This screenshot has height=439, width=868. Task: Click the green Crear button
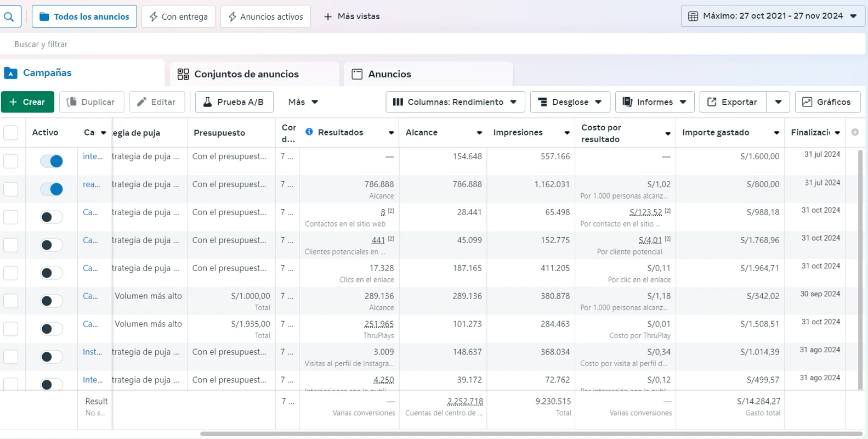coord(27,102)
